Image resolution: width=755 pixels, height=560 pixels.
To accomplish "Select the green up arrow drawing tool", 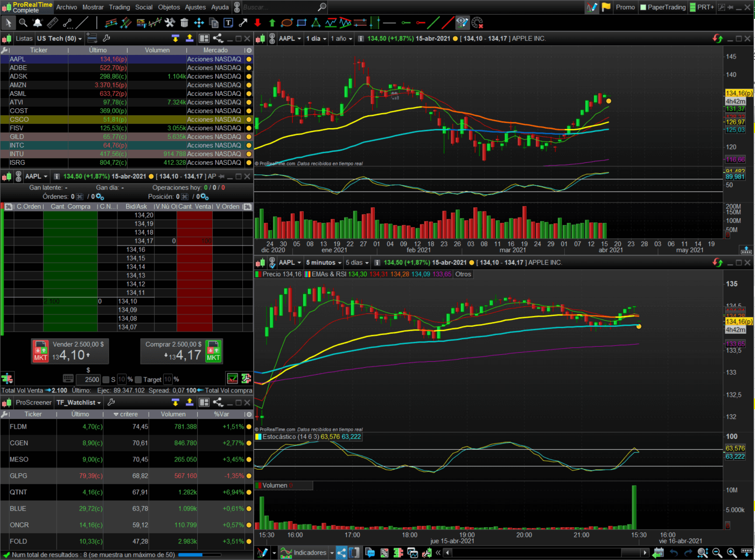I will coord(272,23).
